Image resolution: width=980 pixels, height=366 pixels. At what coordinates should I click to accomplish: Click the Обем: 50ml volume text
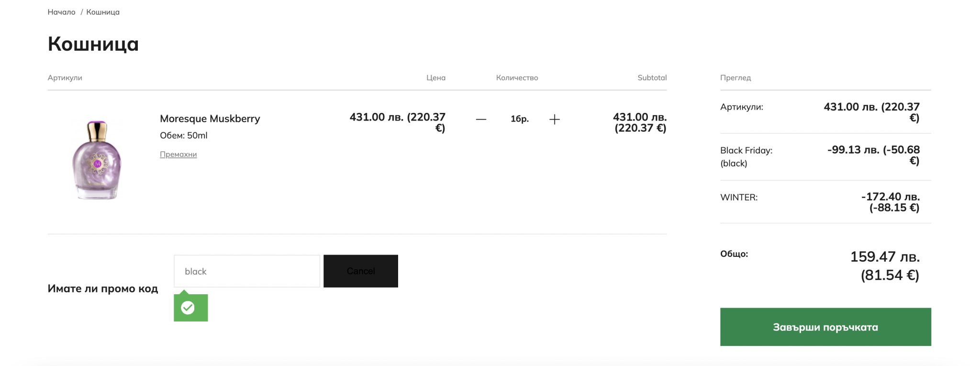(x=184, y=135)
